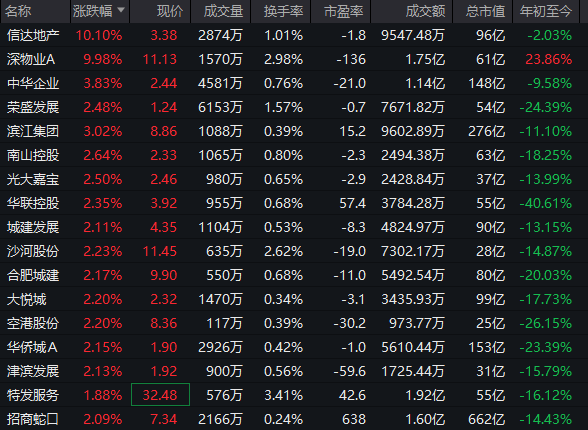Click the sort arrow beside 涨跌幅
Viewport: 588px width, 430px height.
[x=121, y=10]
